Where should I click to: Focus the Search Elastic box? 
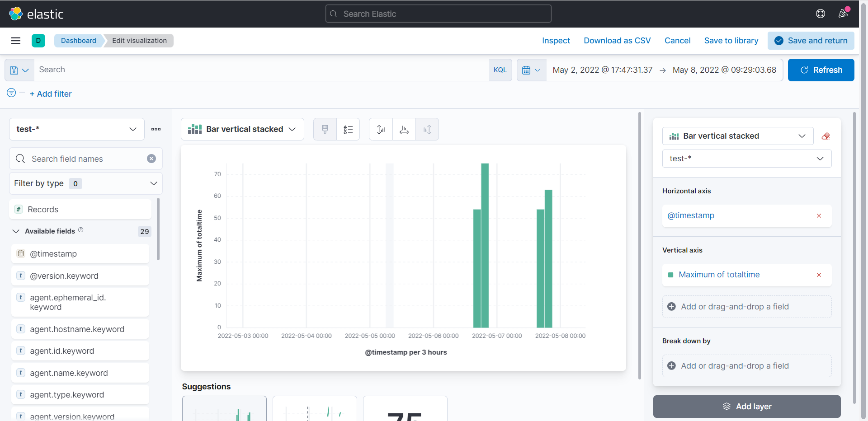pyautogui.click(x=439, y=14)
